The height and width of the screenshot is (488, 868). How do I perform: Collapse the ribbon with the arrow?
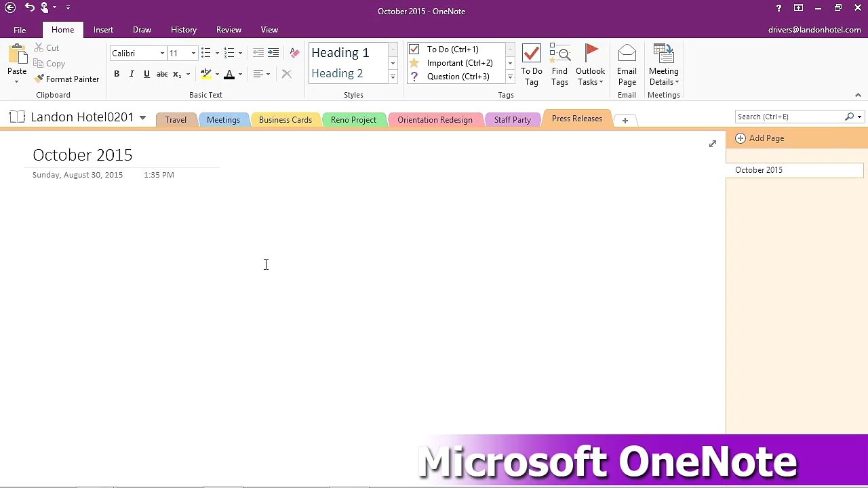(x=858, y=95)
